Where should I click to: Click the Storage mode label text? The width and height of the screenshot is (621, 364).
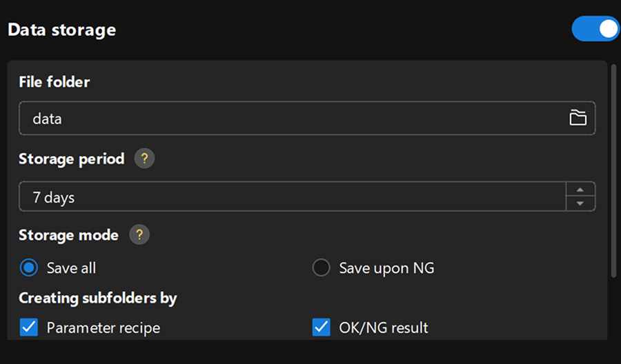pos(68,235)
